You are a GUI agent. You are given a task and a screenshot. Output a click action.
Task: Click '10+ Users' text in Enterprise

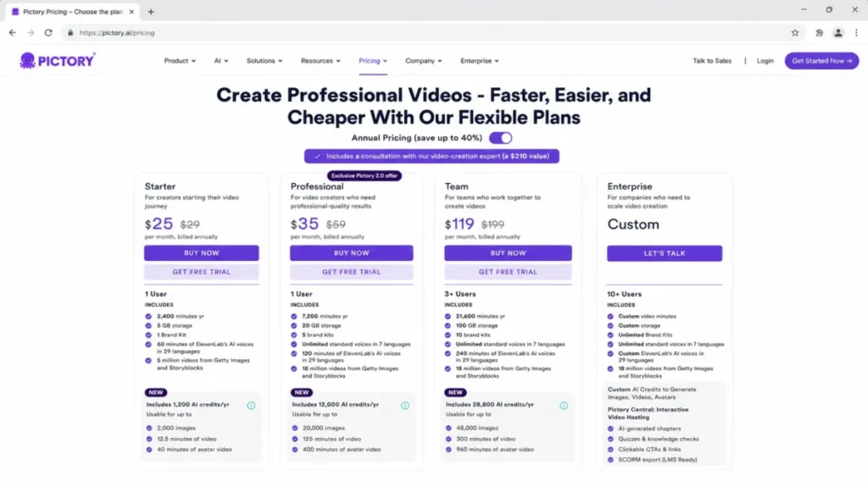625,294
